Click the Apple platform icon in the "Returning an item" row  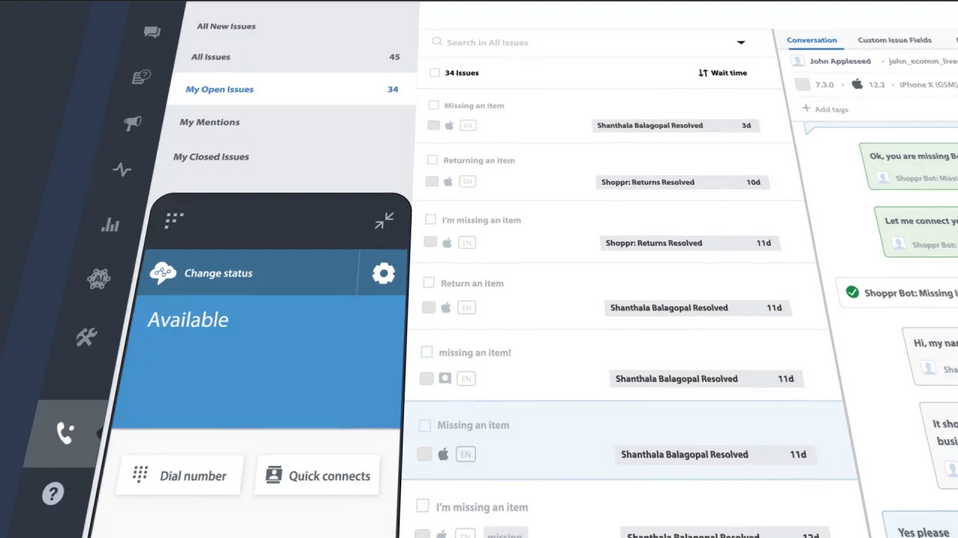[x=448, y=181]
